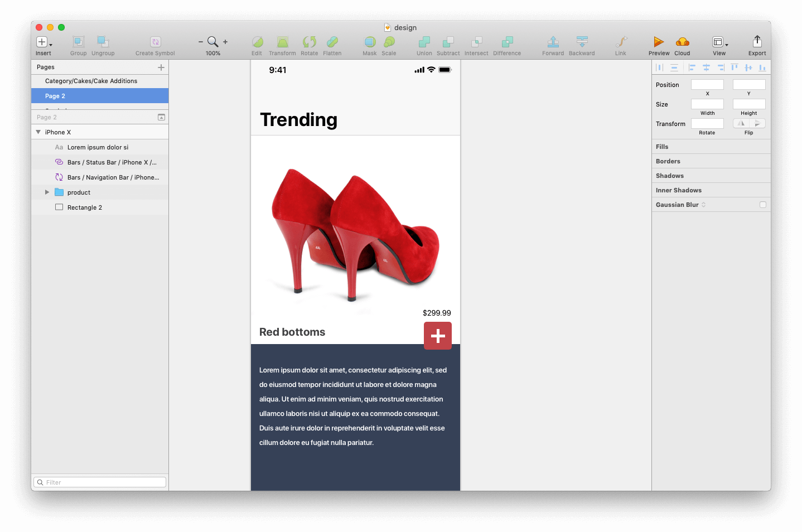
Task: Select the Rectangle 2 layer
Action: pos(84,207)
